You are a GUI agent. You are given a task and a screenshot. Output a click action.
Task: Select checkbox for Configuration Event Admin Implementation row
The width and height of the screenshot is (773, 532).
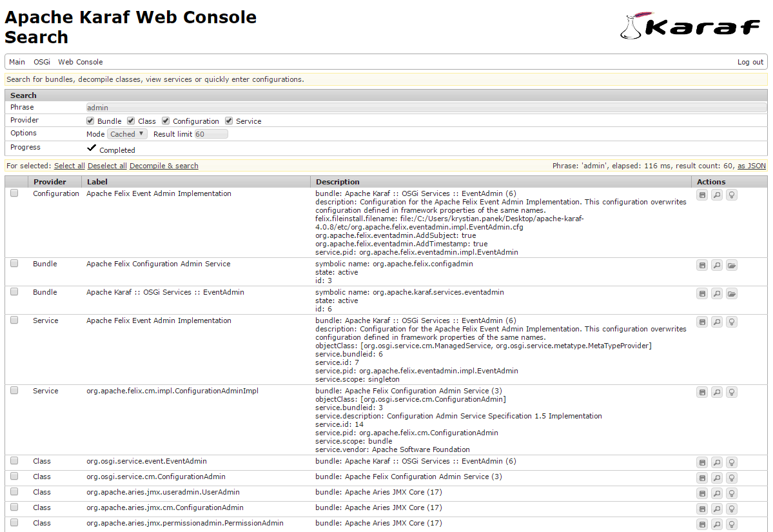[x=14, y=193]
